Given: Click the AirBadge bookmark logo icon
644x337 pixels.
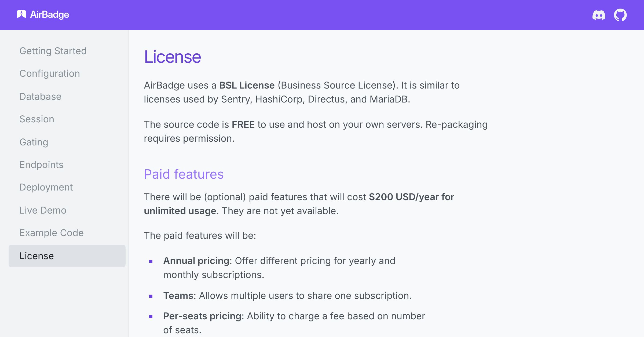Looking at the screenshot, I should [x=21, y=14].
